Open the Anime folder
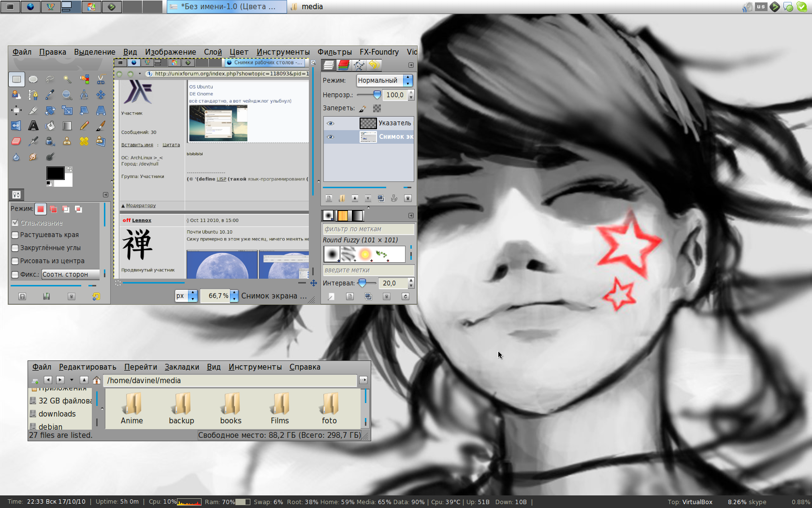The width and height of the screenshot is (812, 508). (x=132, y=408)
